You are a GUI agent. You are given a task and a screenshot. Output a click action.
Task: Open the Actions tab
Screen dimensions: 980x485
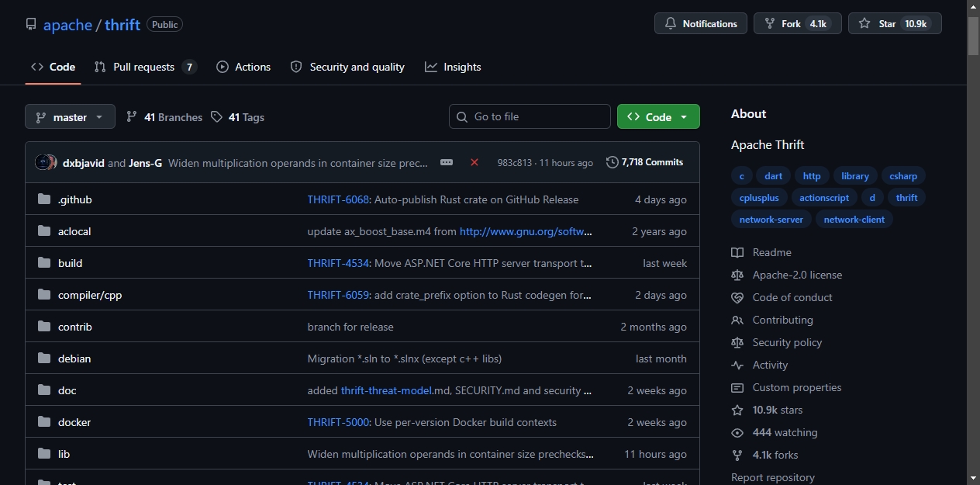243,67
